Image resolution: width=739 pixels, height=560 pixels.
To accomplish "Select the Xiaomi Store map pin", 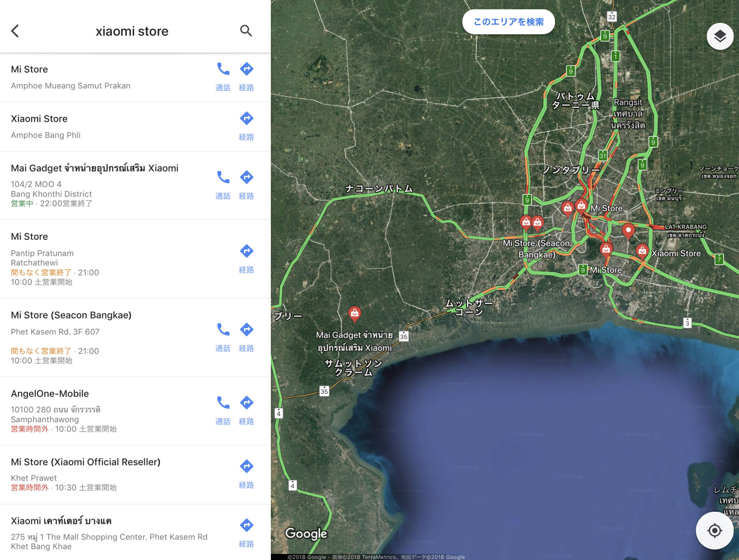I will [642, 251].
